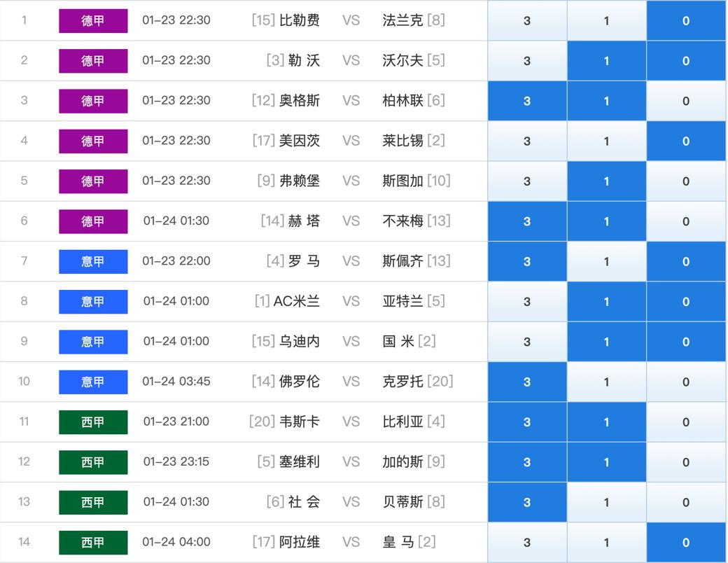
Task: Open team 不来梅 in match 6
Action: 402,221
